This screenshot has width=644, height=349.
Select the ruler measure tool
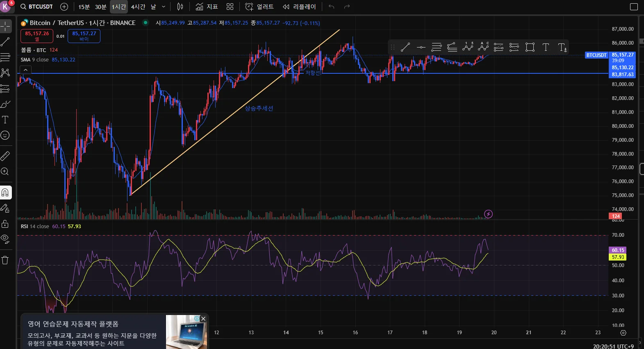point(5,156)
